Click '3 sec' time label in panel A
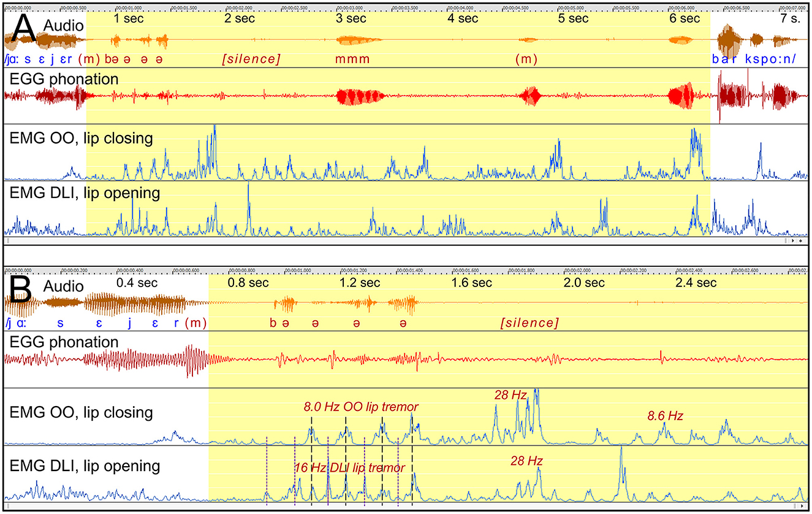 pyautogui.click(x=351, y=18)
